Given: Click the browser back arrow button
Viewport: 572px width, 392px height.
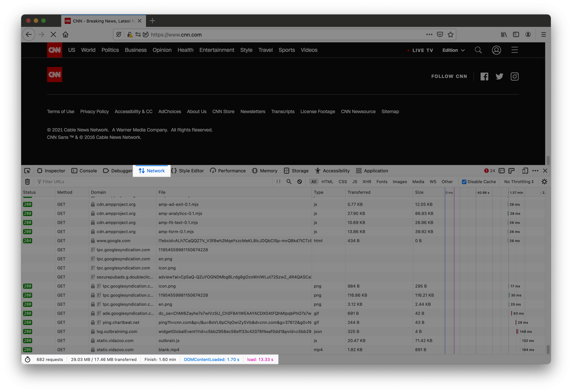Looking at the screenshot, I should click(29, 35).
